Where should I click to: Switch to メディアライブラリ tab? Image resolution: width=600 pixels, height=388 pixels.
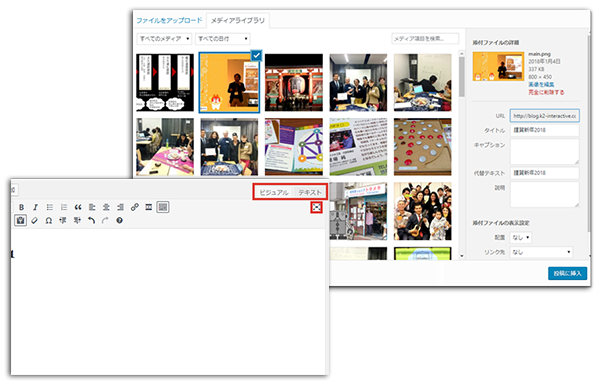click(238, 21)
